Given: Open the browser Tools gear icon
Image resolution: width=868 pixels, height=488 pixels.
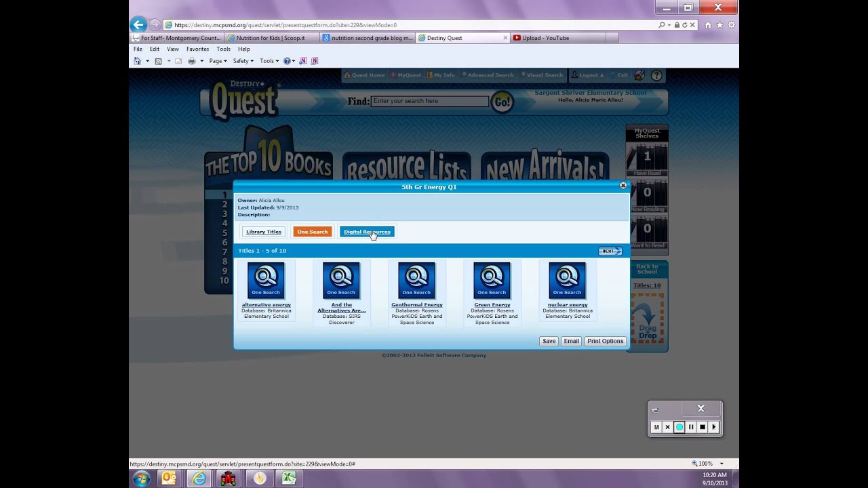Looking at the screenshot, I should pyautogui.click(x=730, y=25).
